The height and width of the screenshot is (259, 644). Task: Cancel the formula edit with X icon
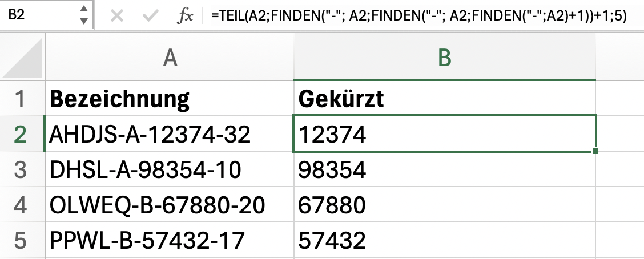tap(118, 15)
